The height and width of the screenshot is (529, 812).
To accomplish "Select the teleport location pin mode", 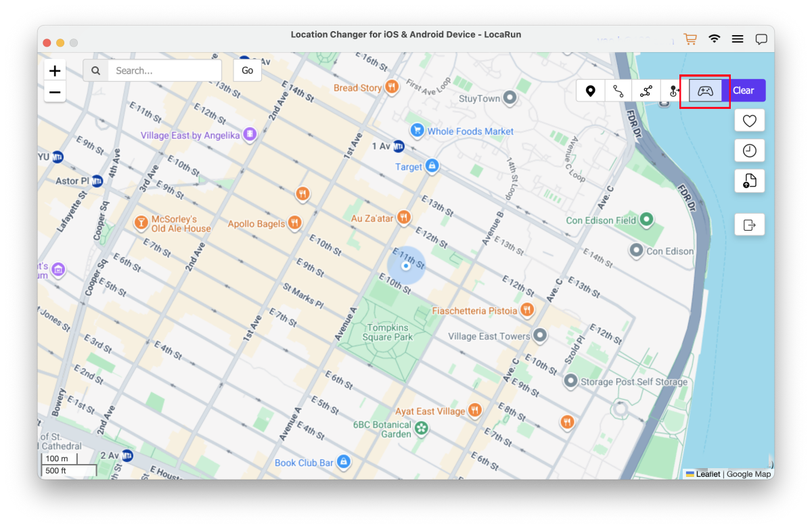I will click(x=591, y=91).
